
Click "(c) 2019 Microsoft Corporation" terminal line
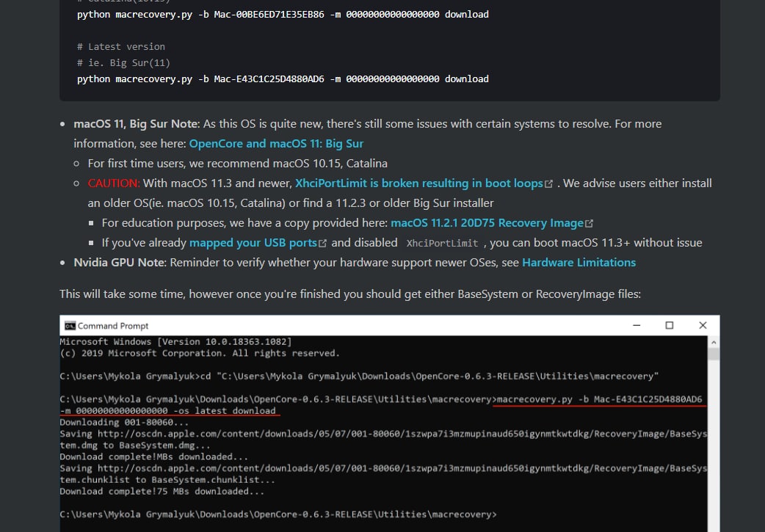200,354
